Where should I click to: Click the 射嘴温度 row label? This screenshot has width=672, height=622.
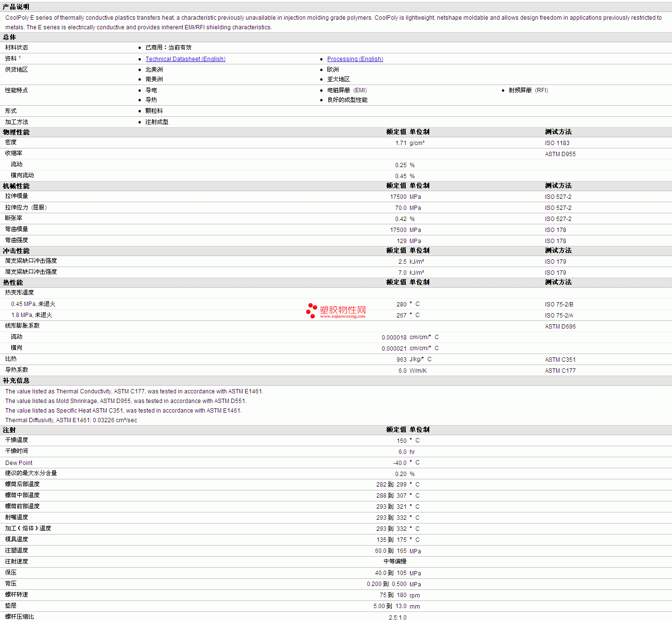17,517
